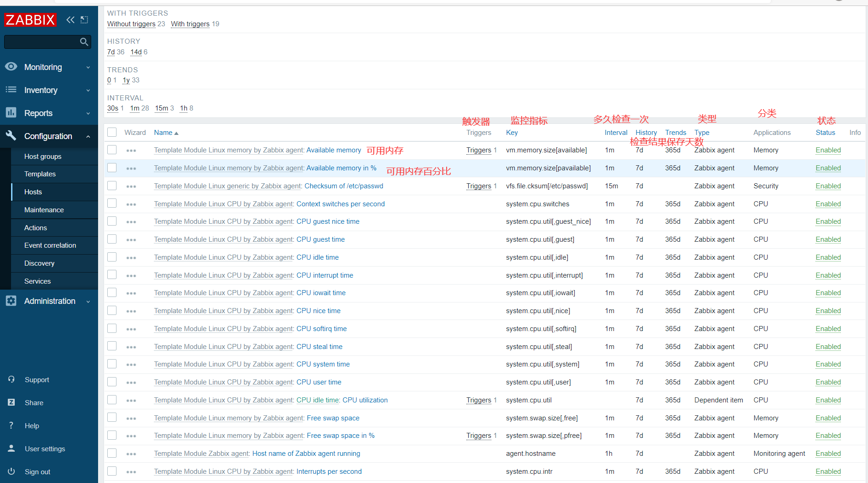868x483 pixels.
Task: Open wizard dots for CPU idle time row
Action: click(131, 258)
